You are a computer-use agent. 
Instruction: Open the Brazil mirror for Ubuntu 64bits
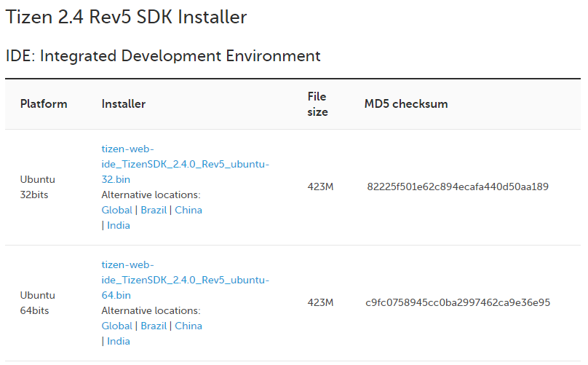[154, 326]
